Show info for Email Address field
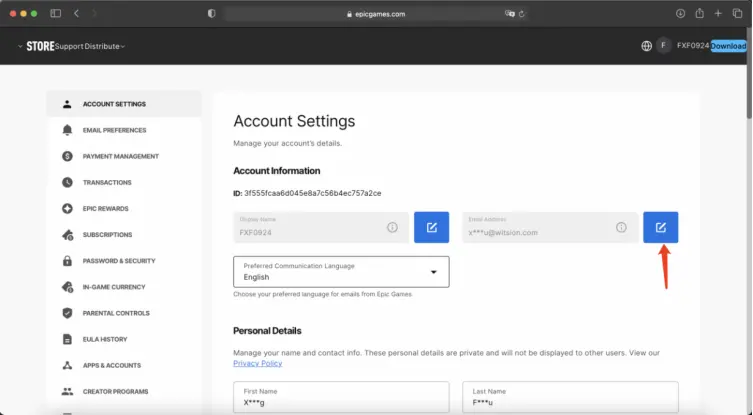Viewport: 753px width, 415px height. 621,227
